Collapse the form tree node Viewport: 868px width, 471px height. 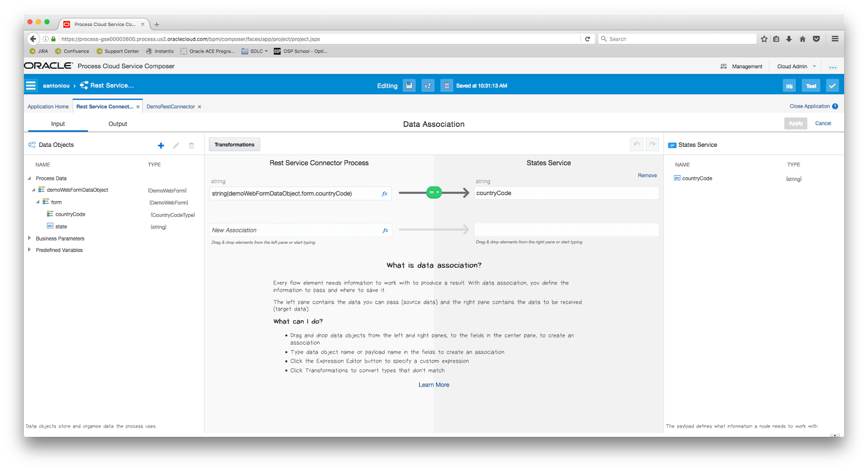pos(38,202)
